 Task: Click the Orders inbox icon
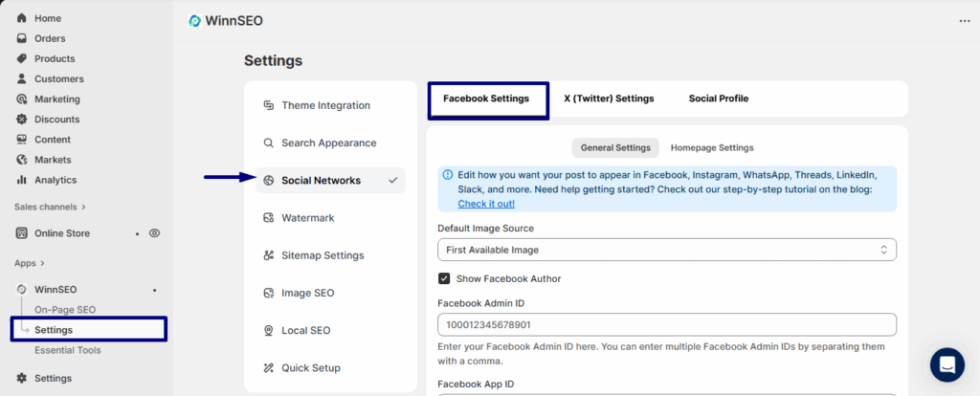coord(22,38)
